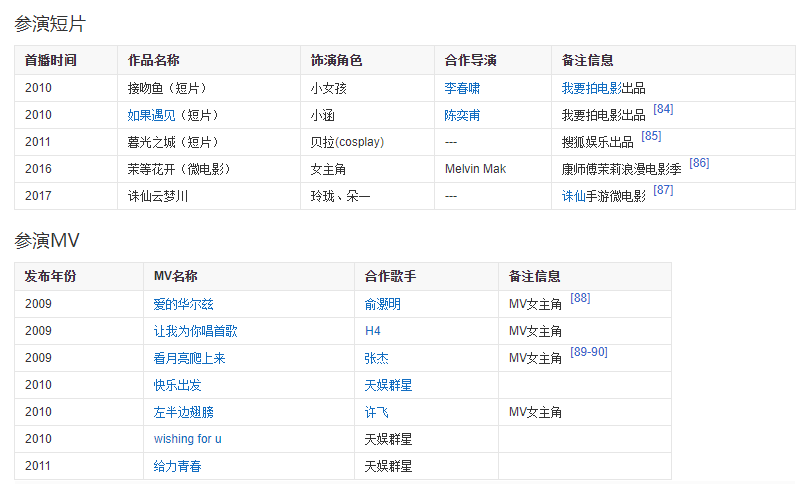Click the 左半边翅膀 MV link
The image size is (809, 484).
(183, 412)
